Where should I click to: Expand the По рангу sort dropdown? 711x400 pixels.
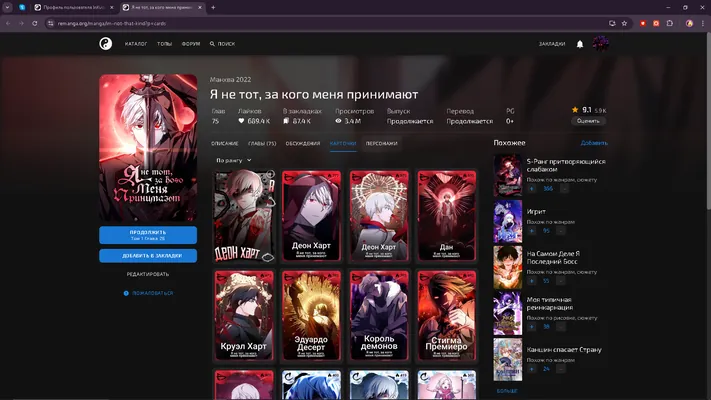click(x=234, y=160)
